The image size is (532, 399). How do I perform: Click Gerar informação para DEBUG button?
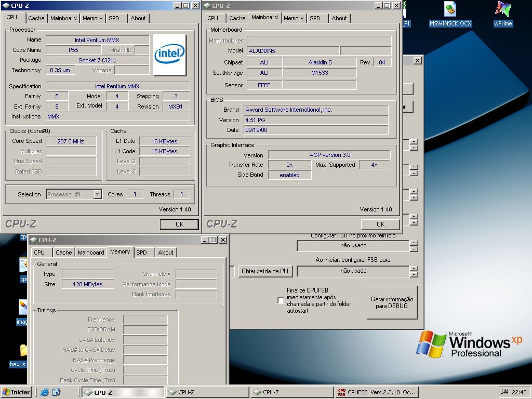tap(392, 302)
